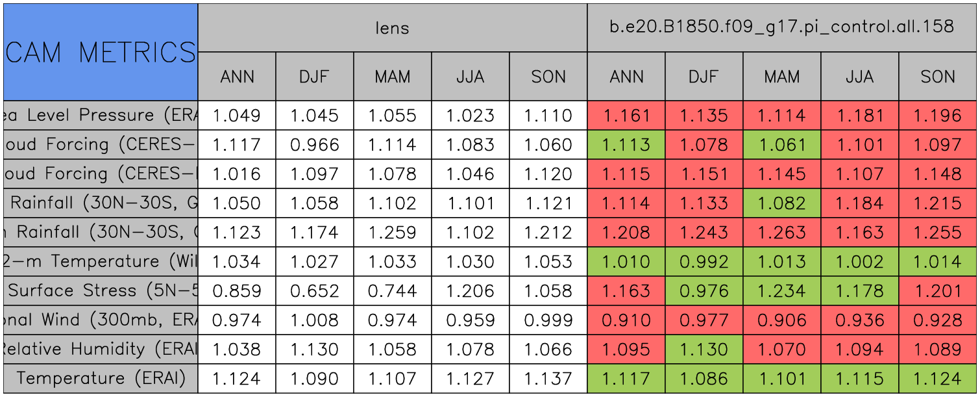The height and width of the screenshot is (397, 980).
Task: Click the cell showing 1.259
Action: point(392,232)
